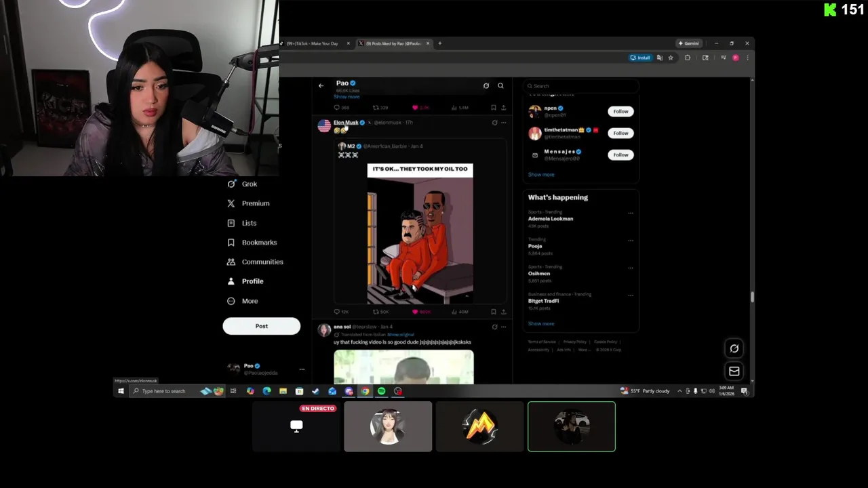The height and width of the screenshot is (488, 868).
Task: Open options menu for Pooja trend
Action: (631, 240)
